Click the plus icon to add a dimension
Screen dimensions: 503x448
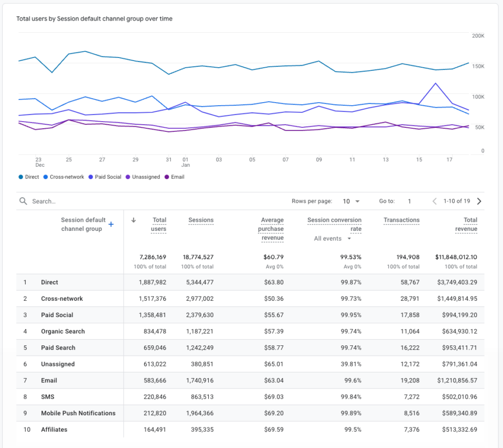click(x=110, y=224)
